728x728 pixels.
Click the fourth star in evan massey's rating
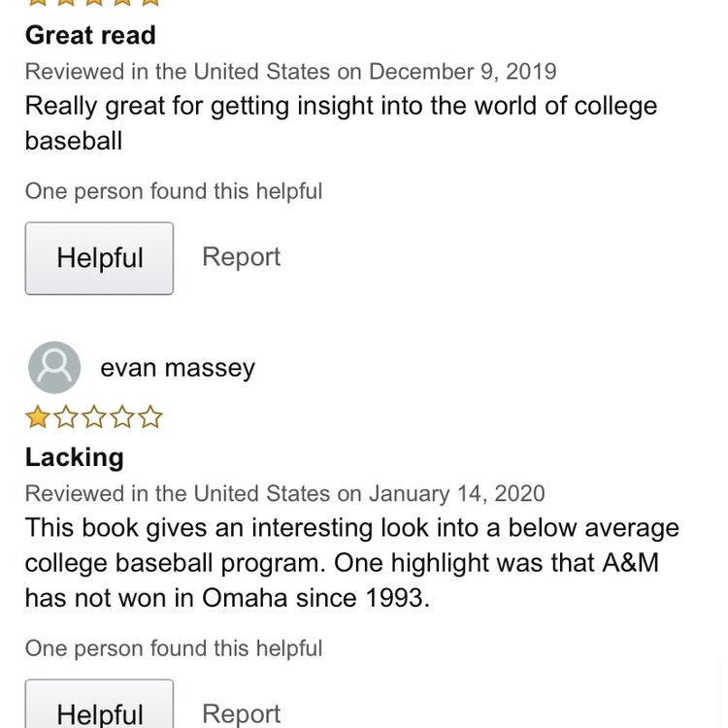(122, 418)
